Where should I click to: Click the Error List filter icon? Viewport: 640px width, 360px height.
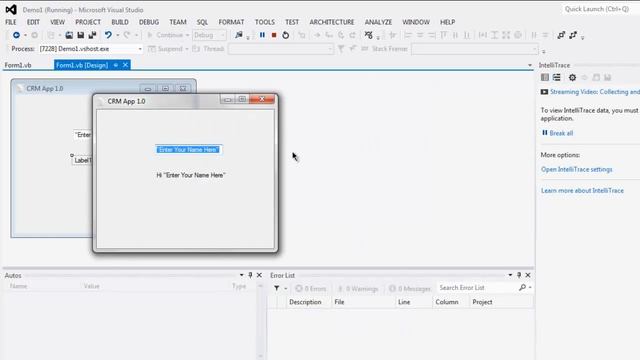click(277, 289)
